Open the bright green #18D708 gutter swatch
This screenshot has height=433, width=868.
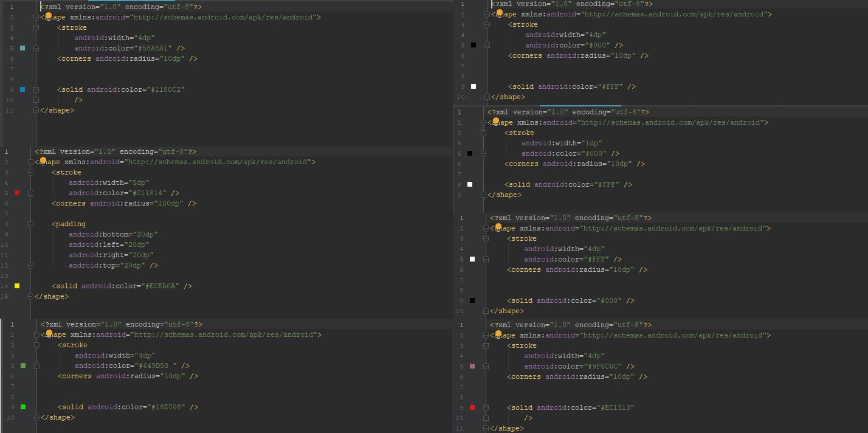(23, 407)
